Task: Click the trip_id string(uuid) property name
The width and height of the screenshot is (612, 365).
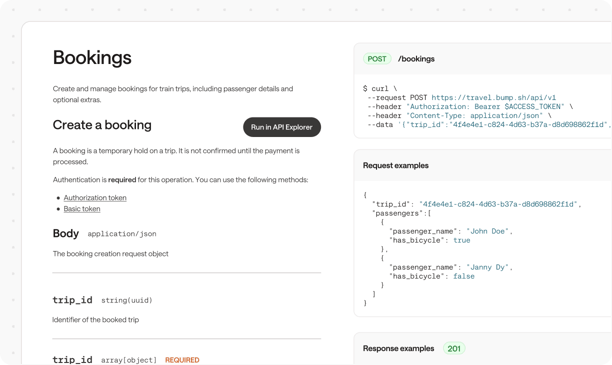Action: coord(73,300)
